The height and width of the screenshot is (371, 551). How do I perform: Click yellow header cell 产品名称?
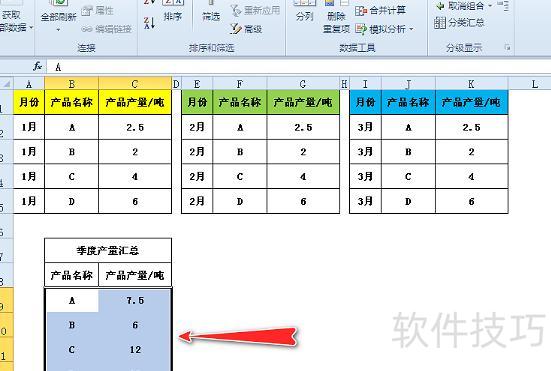(72, 102)
